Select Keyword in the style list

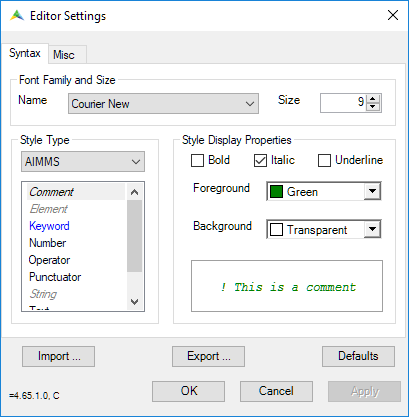(49, 226)
